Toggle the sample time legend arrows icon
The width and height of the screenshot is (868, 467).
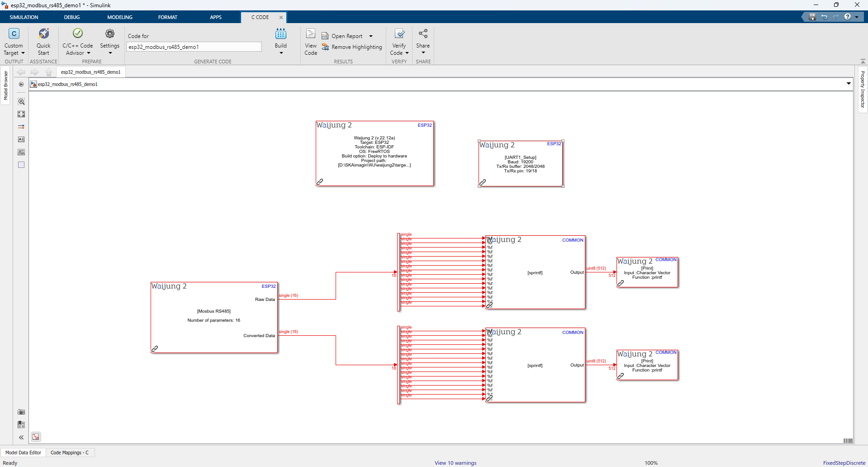coord(21,127)
